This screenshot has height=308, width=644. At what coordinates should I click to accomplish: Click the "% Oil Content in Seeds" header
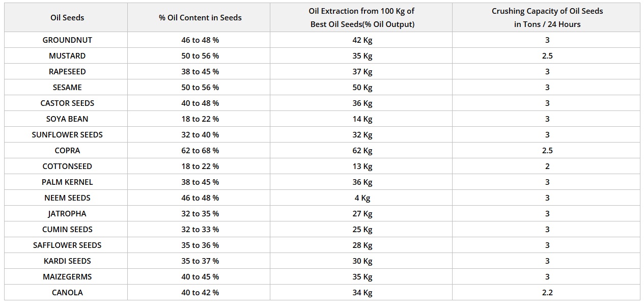tap(200, 18)
